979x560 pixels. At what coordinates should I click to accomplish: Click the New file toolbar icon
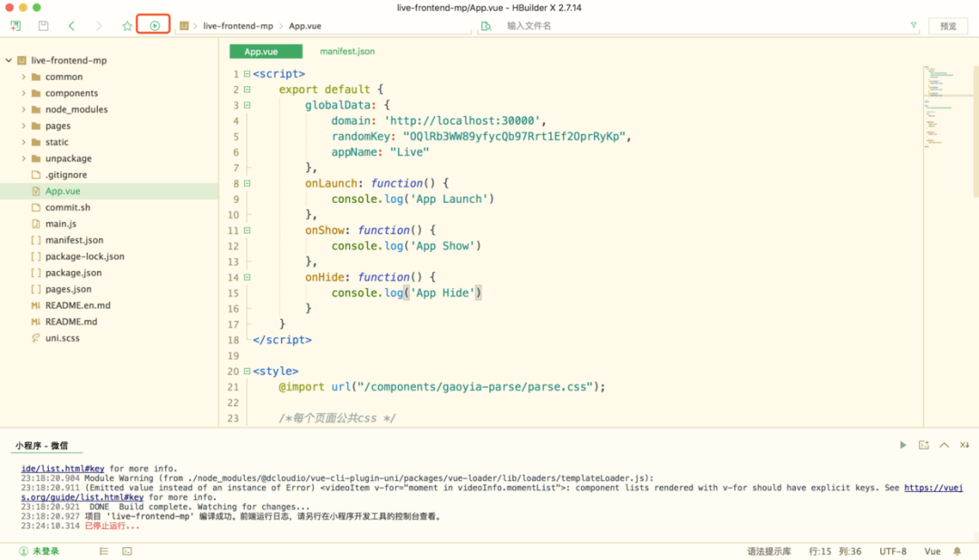pos(15,26)
